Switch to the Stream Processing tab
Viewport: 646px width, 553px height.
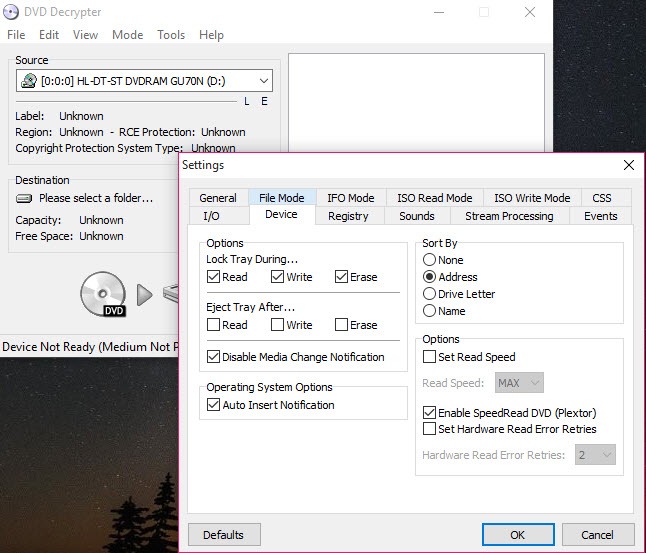[x=509, y=216]
